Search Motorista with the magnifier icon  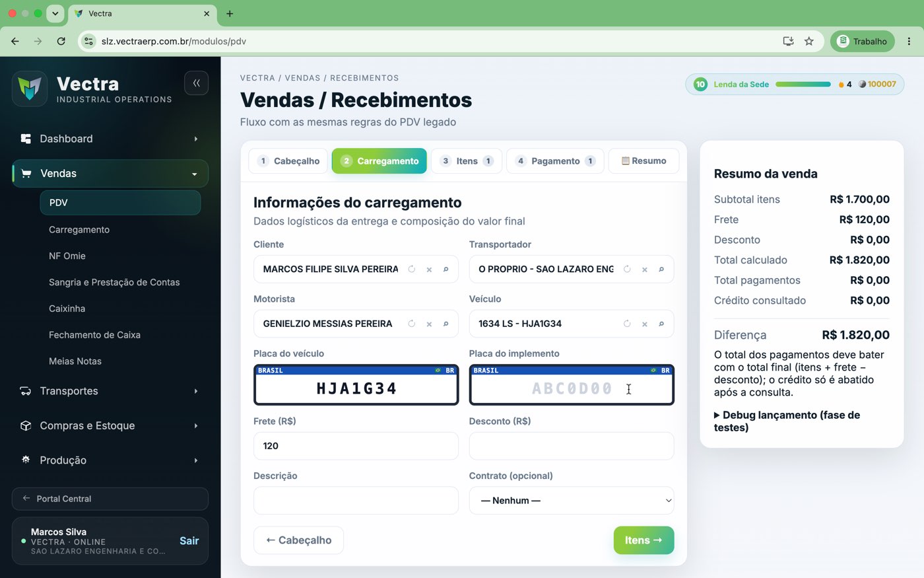click(x=446, y=324)
